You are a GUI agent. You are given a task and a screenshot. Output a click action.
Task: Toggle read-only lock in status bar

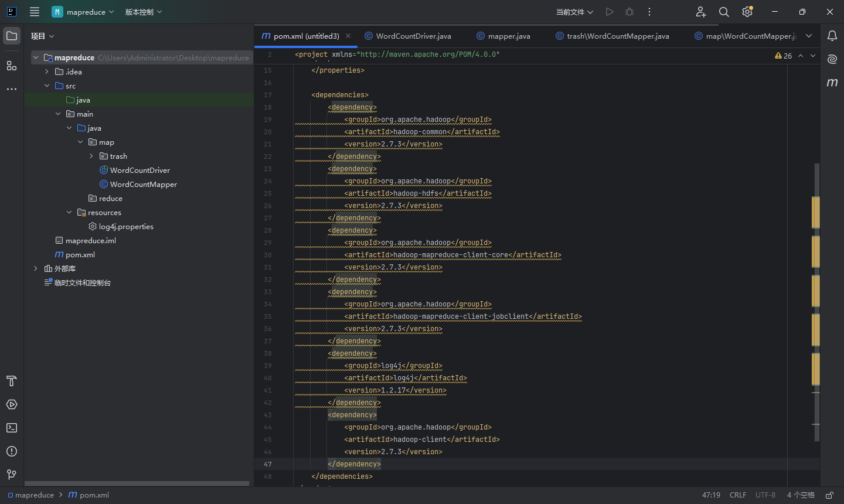(829, 495)
